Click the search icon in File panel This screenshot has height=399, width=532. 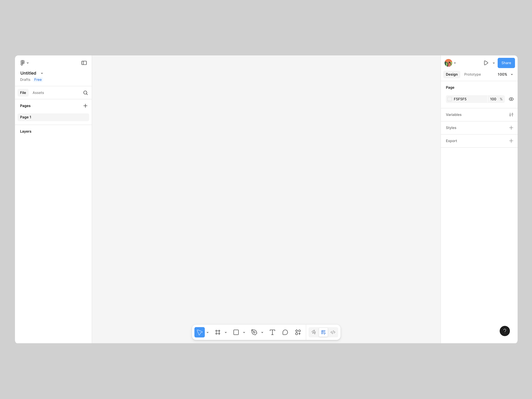point(85,93)
